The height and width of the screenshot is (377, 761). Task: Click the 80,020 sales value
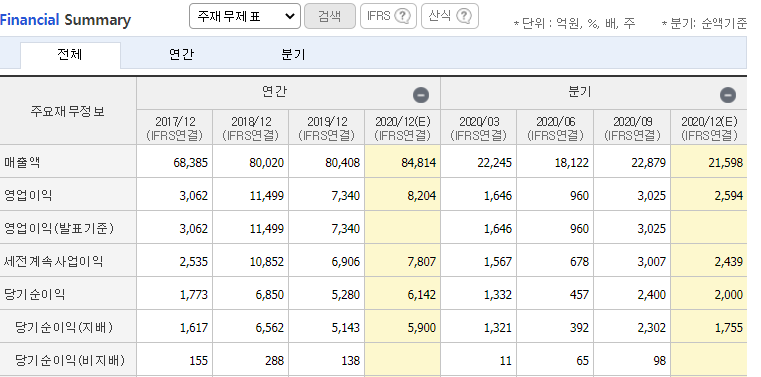[266, 163]
